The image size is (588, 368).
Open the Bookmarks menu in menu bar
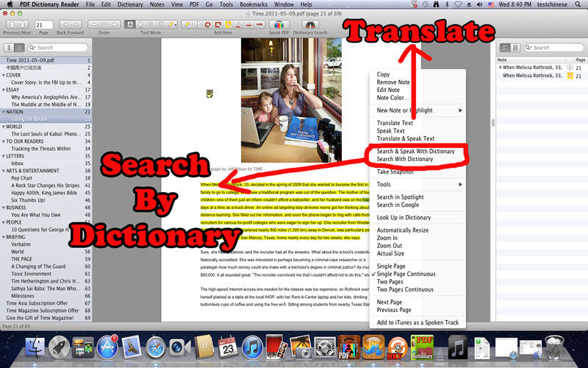click(254, 4)
